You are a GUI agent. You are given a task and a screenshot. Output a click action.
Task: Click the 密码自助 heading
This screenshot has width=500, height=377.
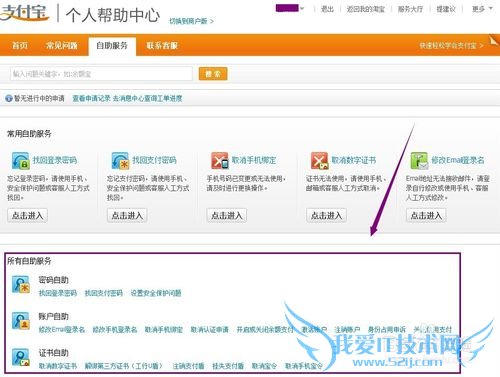tap(53, 280)
